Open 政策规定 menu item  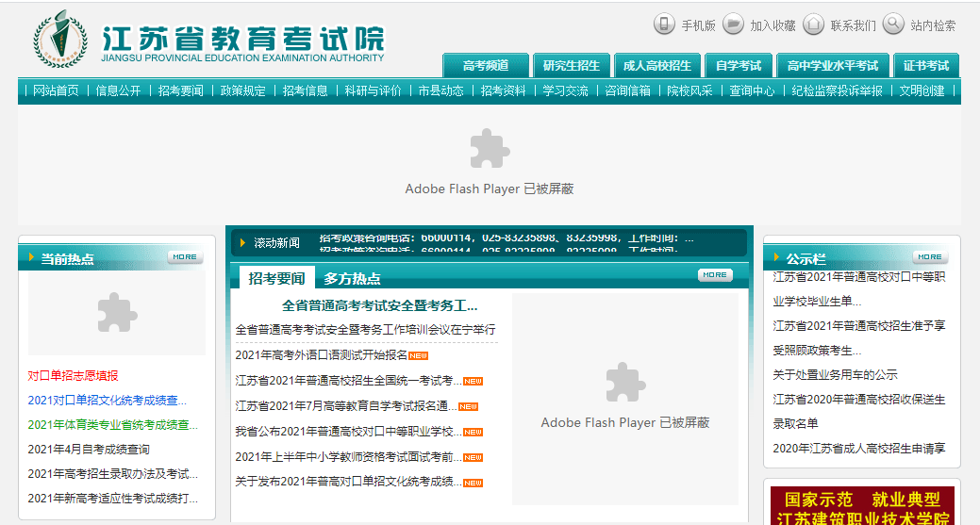coord(243,90)
